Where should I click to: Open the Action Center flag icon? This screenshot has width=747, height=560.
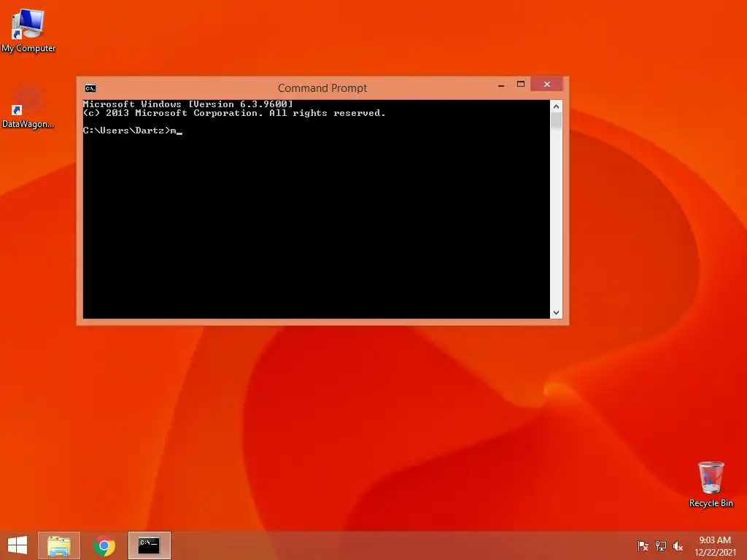(643, 546)
